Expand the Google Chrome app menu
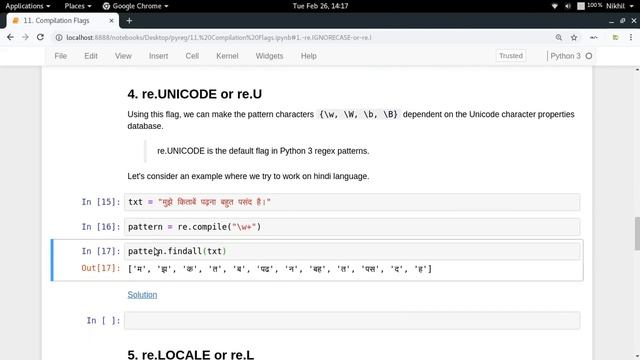This screenshot has width=640, height=360. point(135,6)
